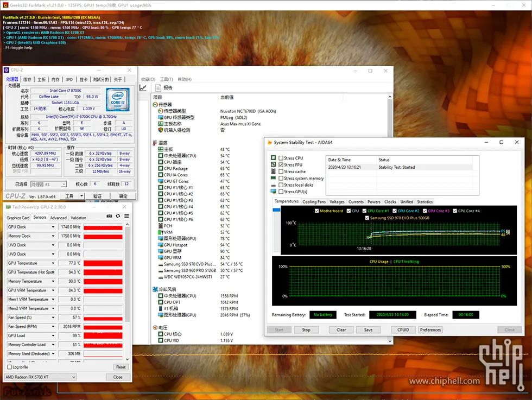Viewport: 532px width, 400px height.
Task: Click the AIDA64 sensor list scroll down arrow
Action: pos(390,341)
